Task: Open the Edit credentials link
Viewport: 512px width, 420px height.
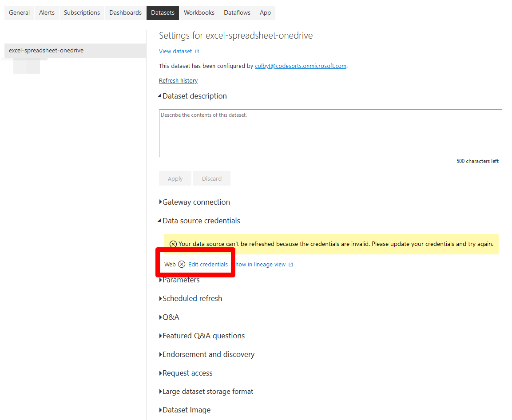Action: pos(208,264)
